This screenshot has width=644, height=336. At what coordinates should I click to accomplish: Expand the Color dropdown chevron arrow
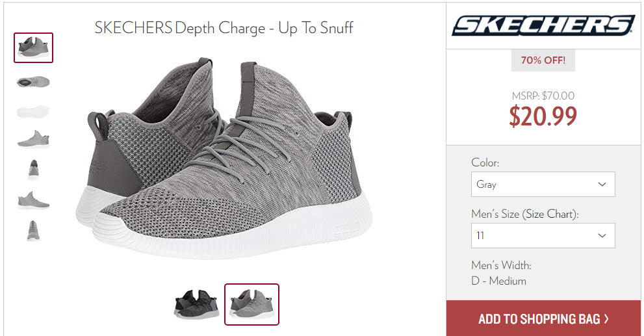602,184
